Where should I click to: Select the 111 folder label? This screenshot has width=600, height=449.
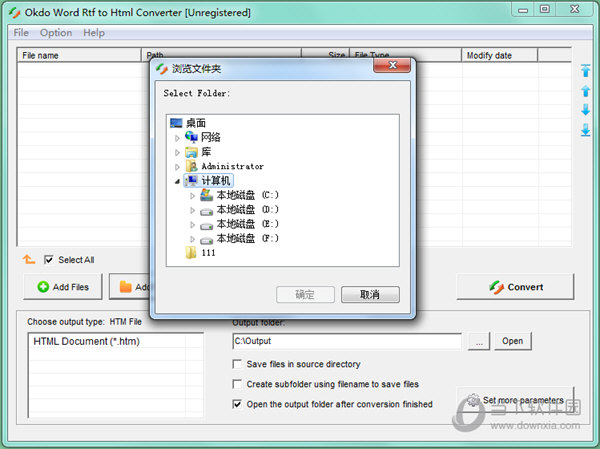tap(209, 253)
